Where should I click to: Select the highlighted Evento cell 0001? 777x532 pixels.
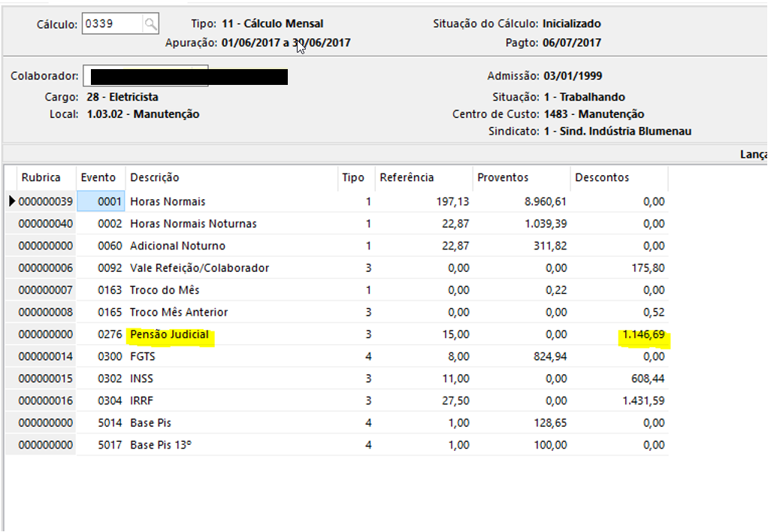point(101,201)
